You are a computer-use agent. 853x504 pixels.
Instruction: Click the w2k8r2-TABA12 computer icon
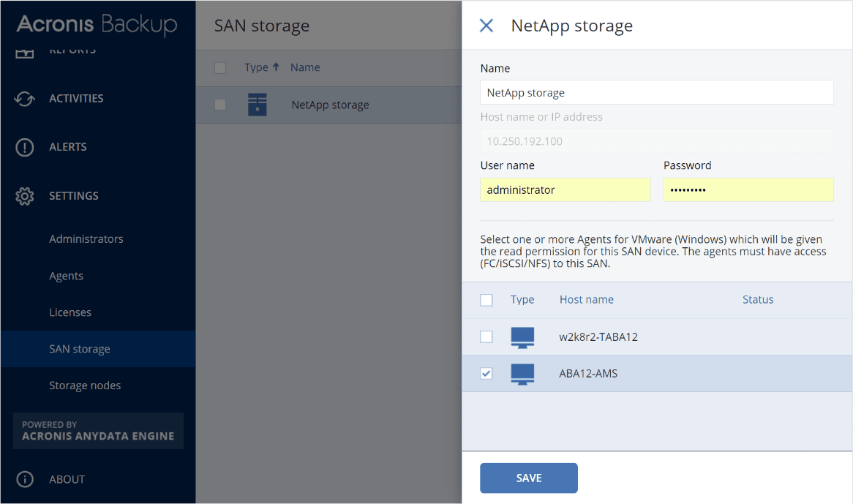coord(522,336)
